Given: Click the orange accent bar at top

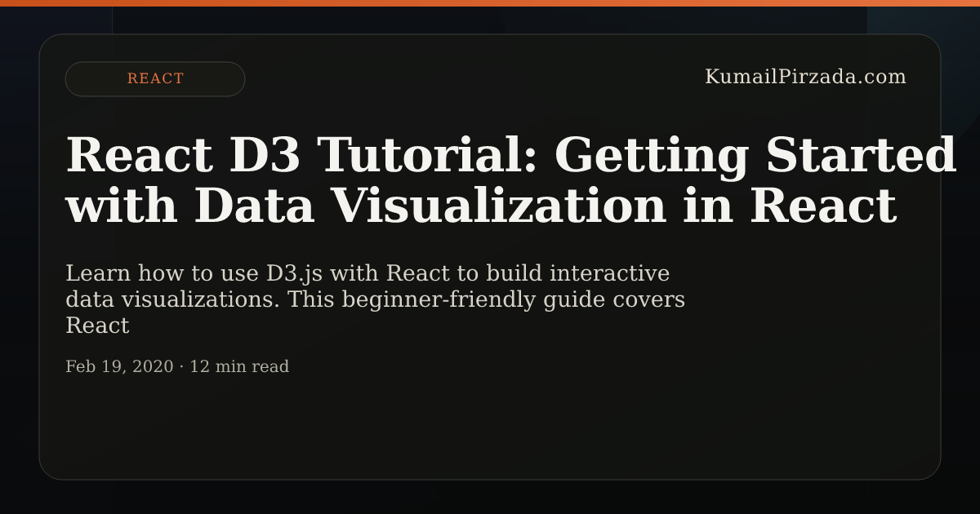Looking at the screenshot, I should pos(490,3).
